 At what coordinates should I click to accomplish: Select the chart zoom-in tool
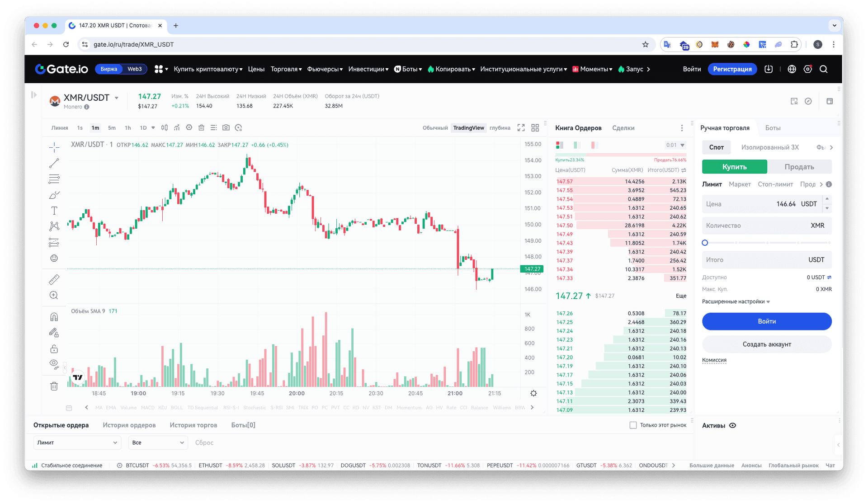point(54,296)
